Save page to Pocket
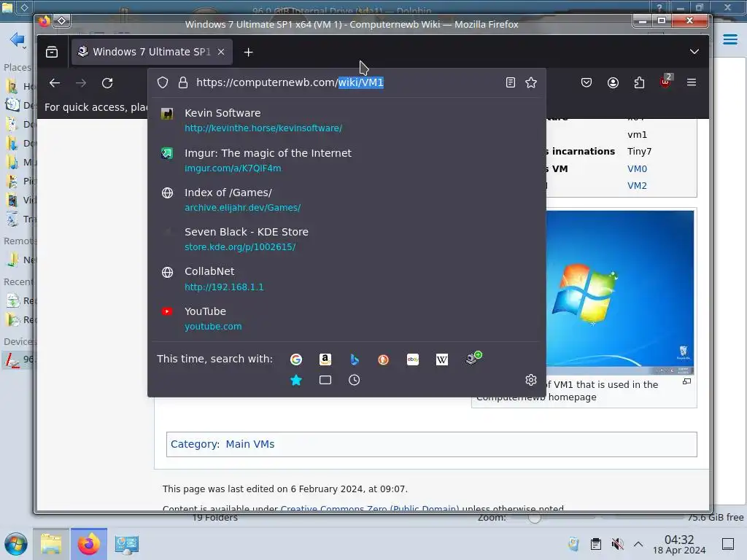 [587, 82]
